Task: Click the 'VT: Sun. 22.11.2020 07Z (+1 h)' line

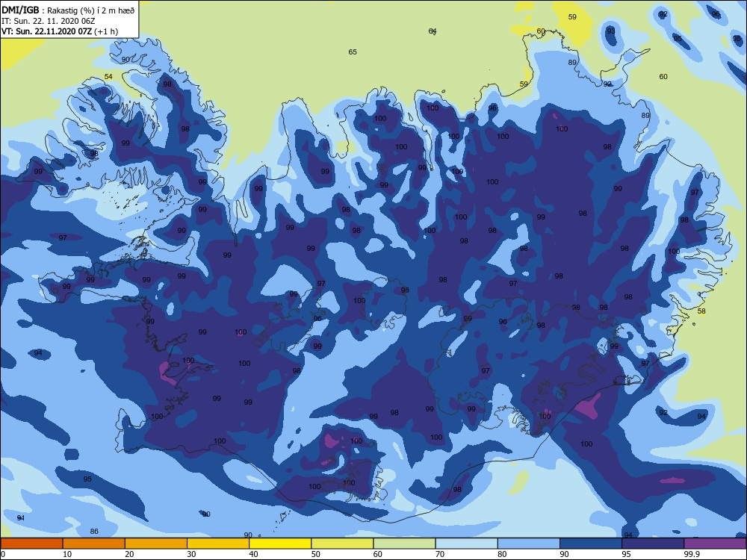Action: (x=60, y=31)
